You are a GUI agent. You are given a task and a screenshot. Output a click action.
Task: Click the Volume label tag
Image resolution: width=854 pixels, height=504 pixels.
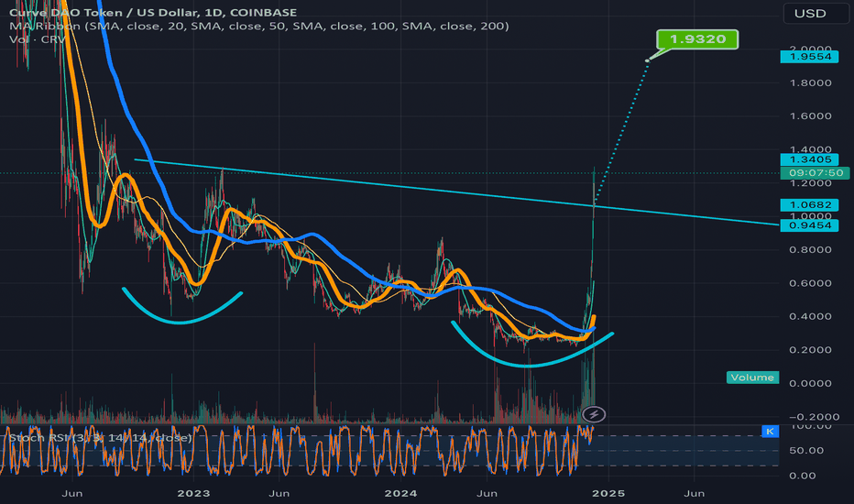[x=752, y=377]
